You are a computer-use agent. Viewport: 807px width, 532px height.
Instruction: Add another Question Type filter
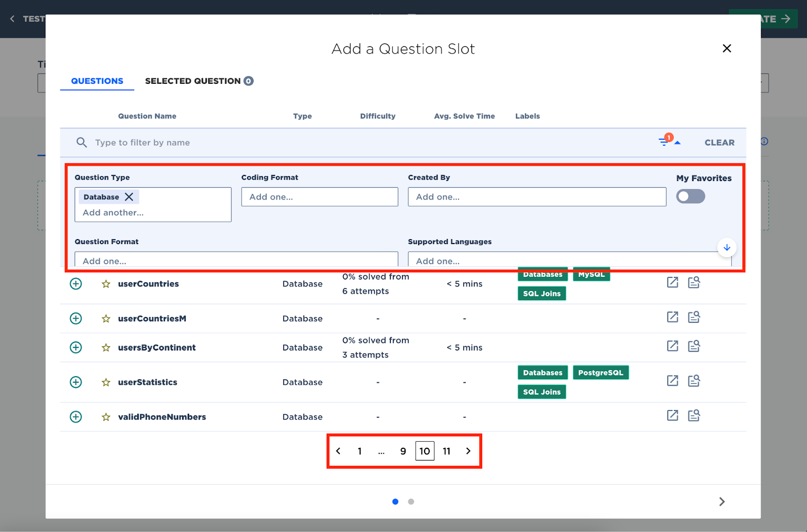[x=113, y=213]
